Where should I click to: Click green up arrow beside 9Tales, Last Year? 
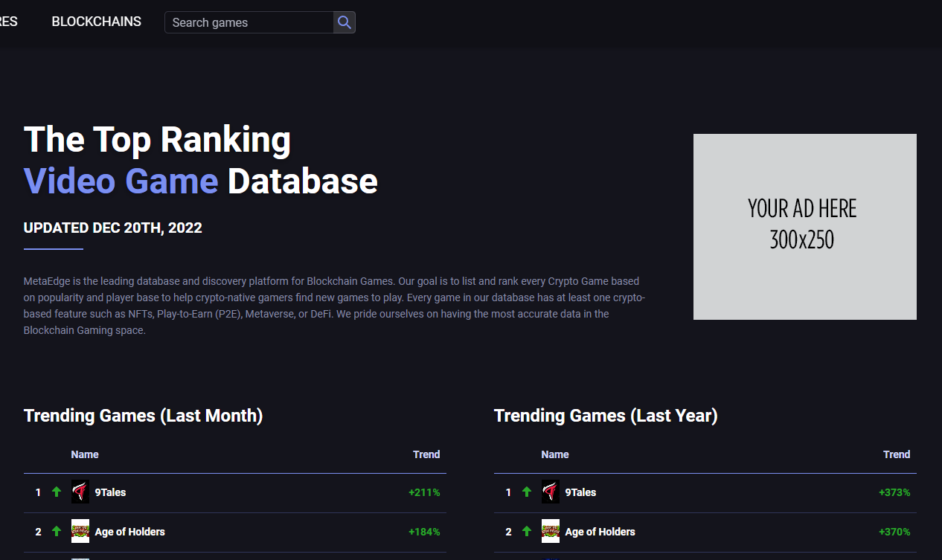[527, 492]
